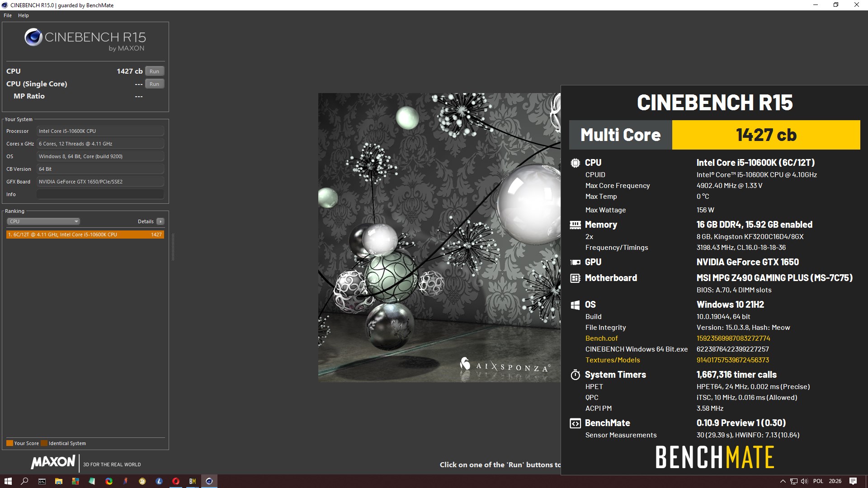The height and width of the screenshot is (488, 868).
Task: Click the Max Wattage 156 W value
Action: (705, 210)
